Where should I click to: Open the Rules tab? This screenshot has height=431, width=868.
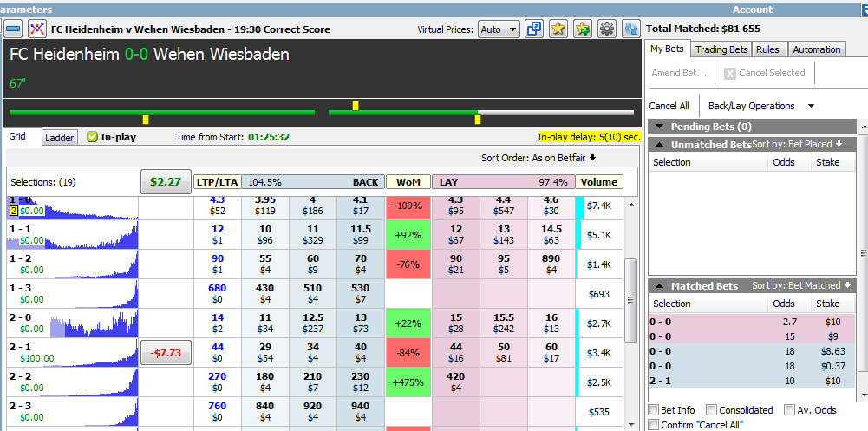coord(767,49)
